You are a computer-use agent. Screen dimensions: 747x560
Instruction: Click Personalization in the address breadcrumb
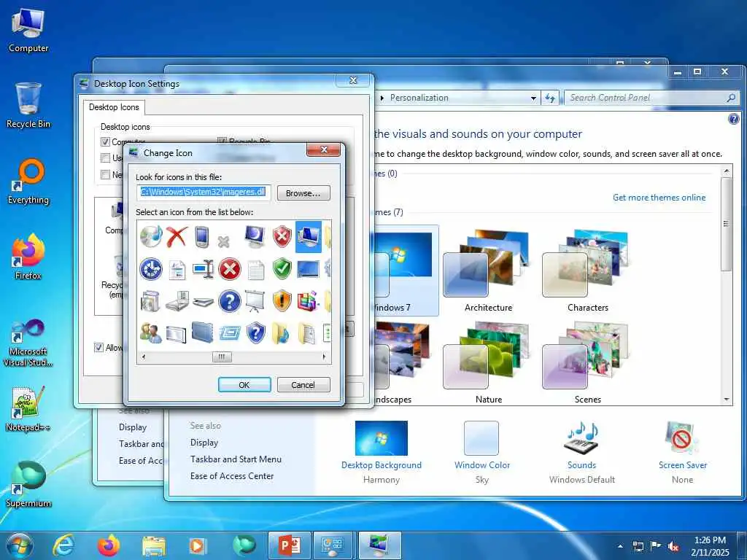(x=419, y=98)
